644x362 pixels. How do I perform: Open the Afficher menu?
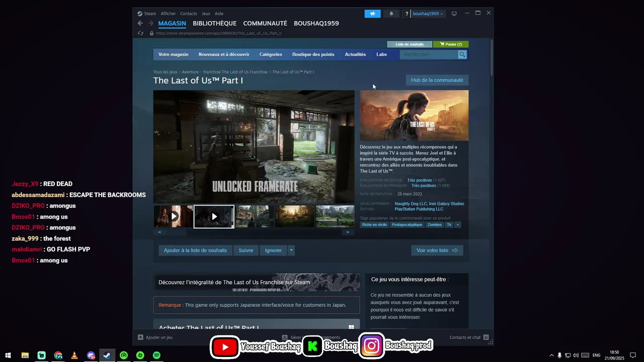[168, 14]
